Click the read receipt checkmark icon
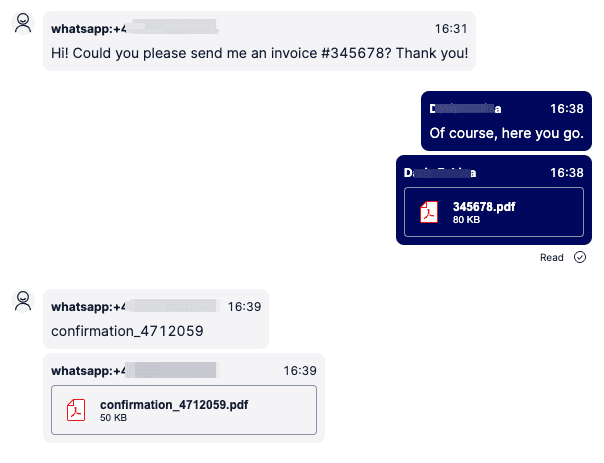This screenshot has width=604, height=463. [580, 257]
